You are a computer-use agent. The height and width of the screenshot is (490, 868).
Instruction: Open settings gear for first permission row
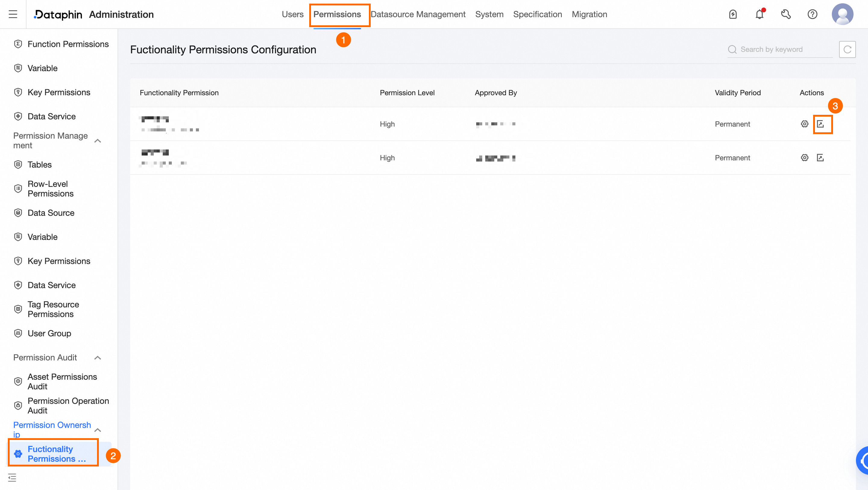(805, 124)
